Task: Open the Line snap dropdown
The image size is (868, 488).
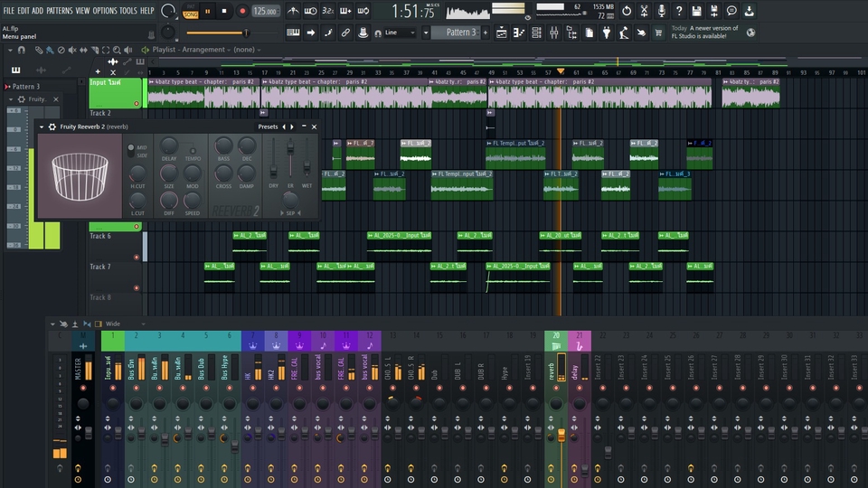Action: click(400, 33)
